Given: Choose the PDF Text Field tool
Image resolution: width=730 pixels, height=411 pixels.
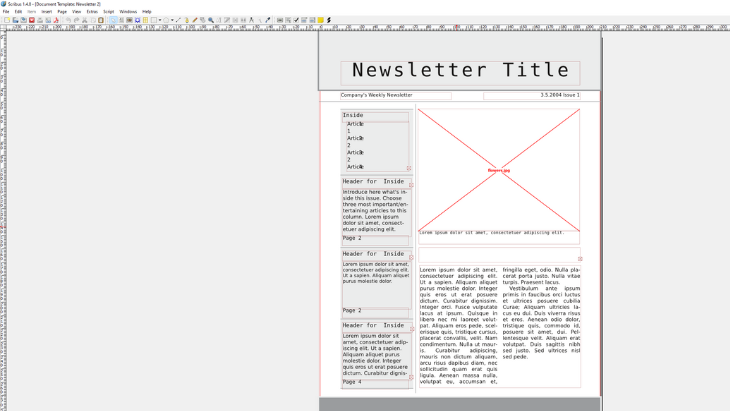Looking at the screenshot, I should [x=288, y=20].
